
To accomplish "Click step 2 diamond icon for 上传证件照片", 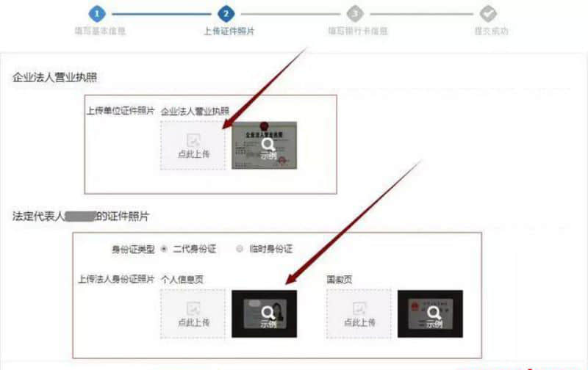I will tap(226, 14).
